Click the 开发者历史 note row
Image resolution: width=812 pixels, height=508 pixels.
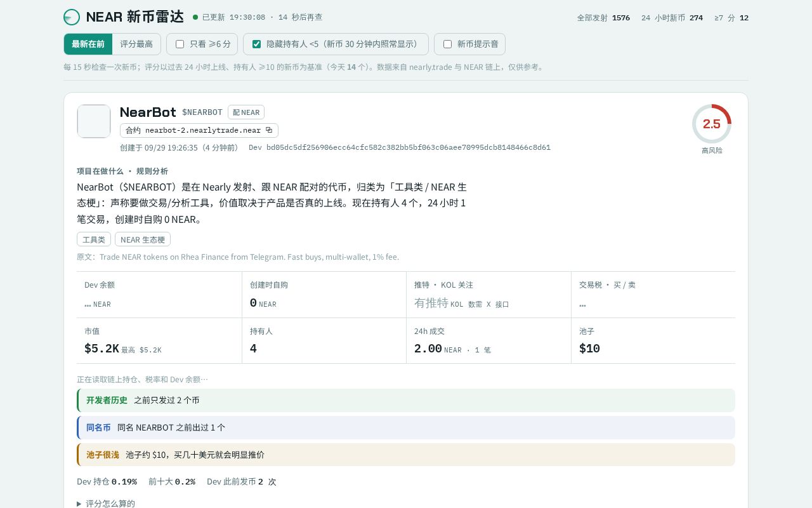406,400
